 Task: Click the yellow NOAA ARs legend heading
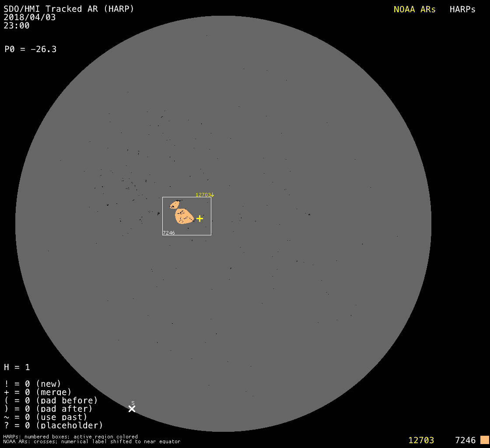[x=414, y=9]
